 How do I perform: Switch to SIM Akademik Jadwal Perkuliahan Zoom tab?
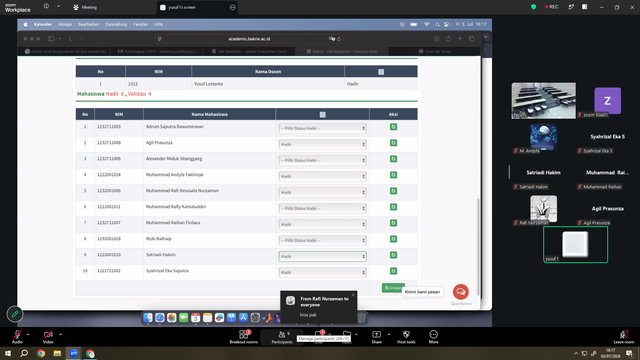(x=249, y=51)
